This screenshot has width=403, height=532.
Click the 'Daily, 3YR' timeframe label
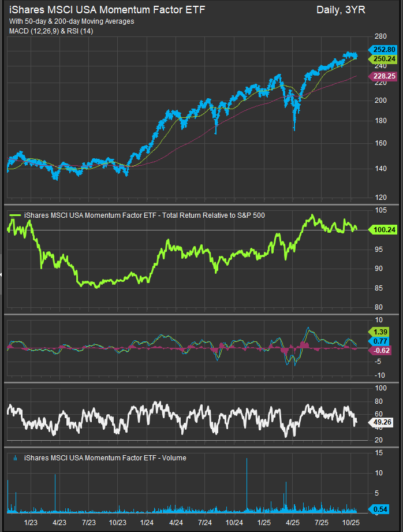(341, 10)
